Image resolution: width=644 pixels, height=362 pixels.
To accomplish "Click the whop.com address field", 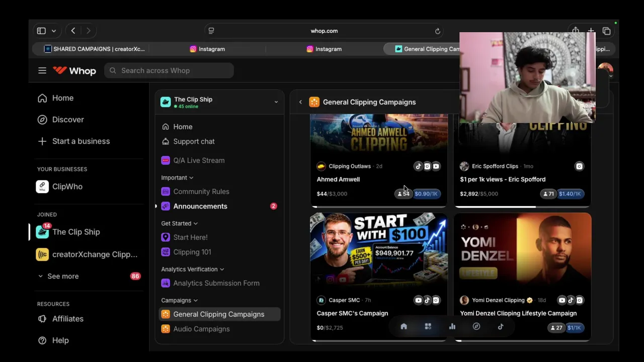I will point(324,31).
